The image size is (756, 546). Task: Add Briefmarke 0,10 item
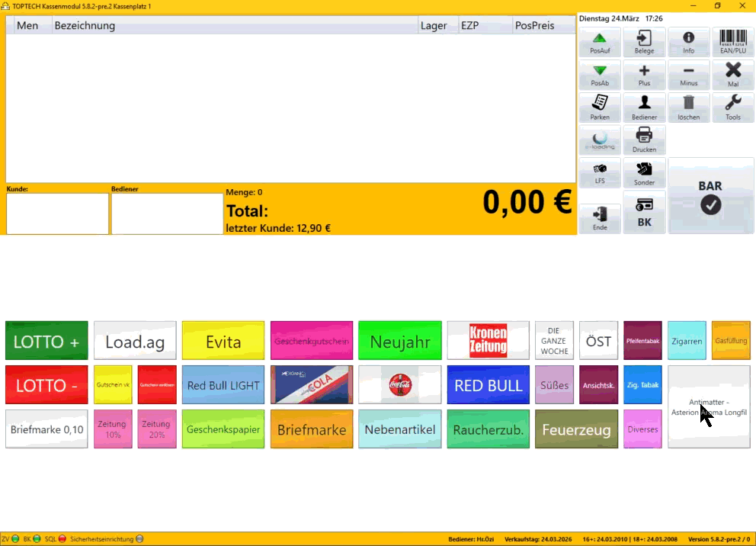46,429
